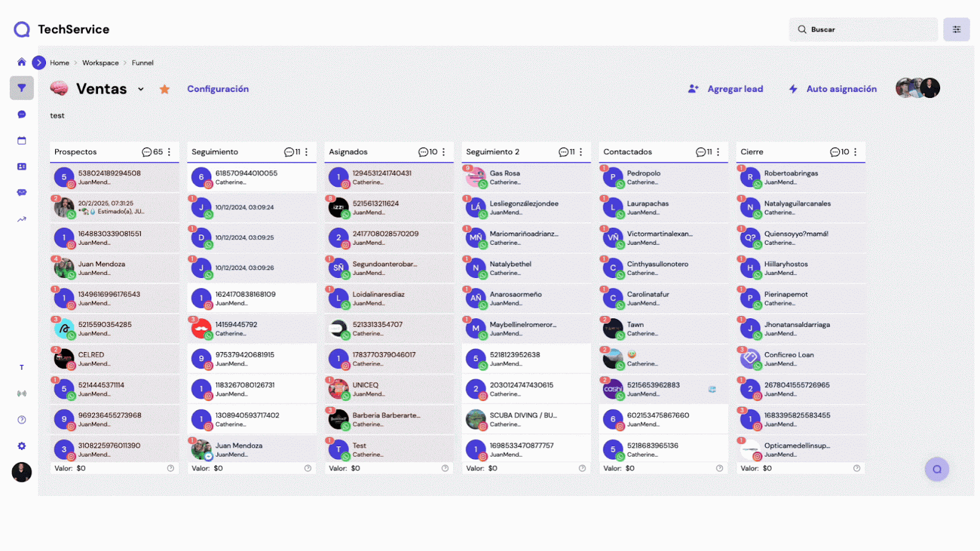
Task: Open the floating chat bubble widget
Action: (x=937, y=470)
